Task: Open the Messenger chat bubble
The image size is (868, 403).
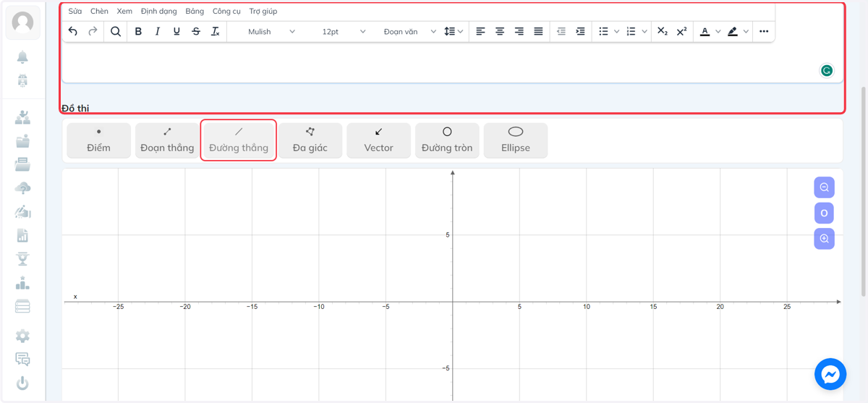Action: pyautogui.click(x=830, y=374)
